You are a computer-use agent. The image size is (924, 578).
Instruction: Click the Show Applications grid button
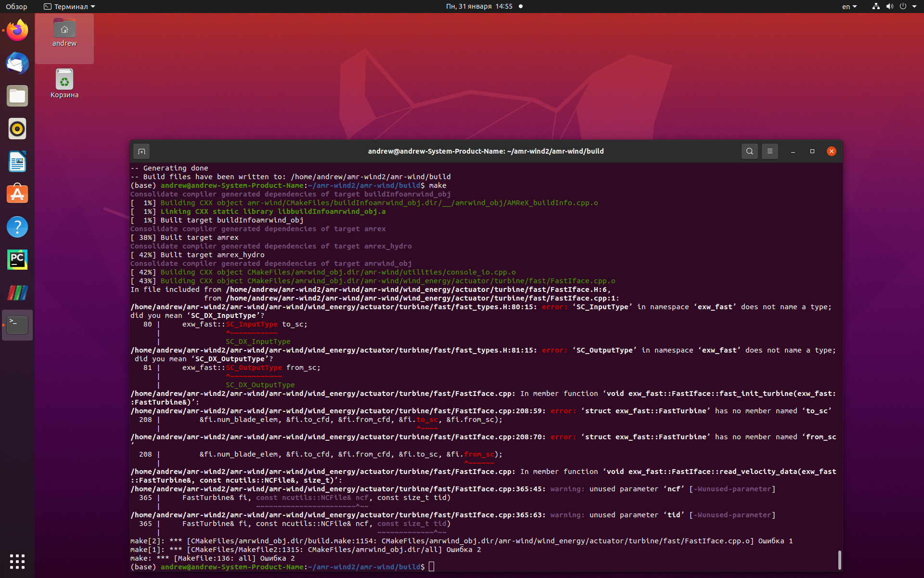tap(17, 562)
